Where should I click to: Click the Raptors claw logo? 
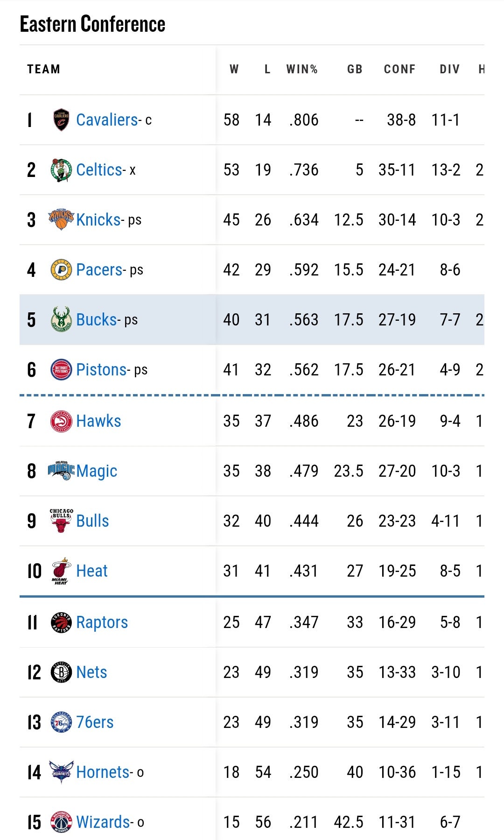[x=61, y=622]
